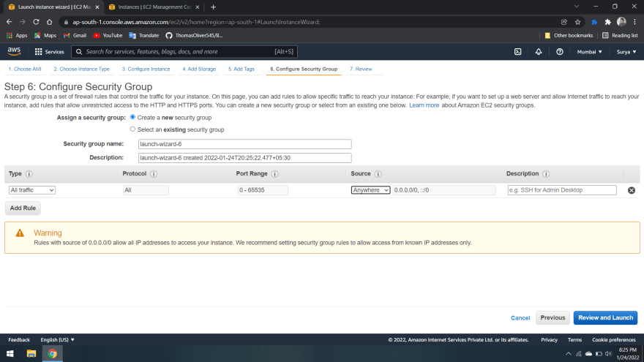The image size is (644, 362).
Task: Open Chrome profile avatar
Action: tap(621, 22)
